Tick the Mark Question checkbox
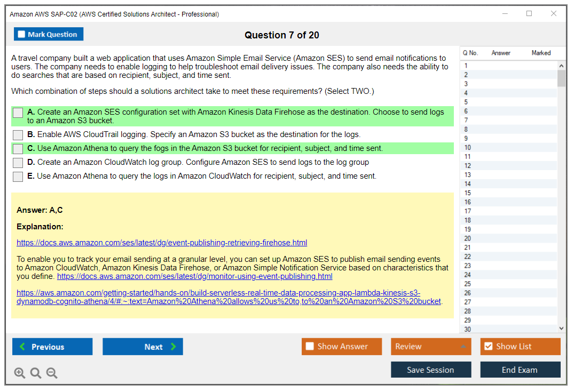This screenshot has height=392, width=574. pos(22,35)
